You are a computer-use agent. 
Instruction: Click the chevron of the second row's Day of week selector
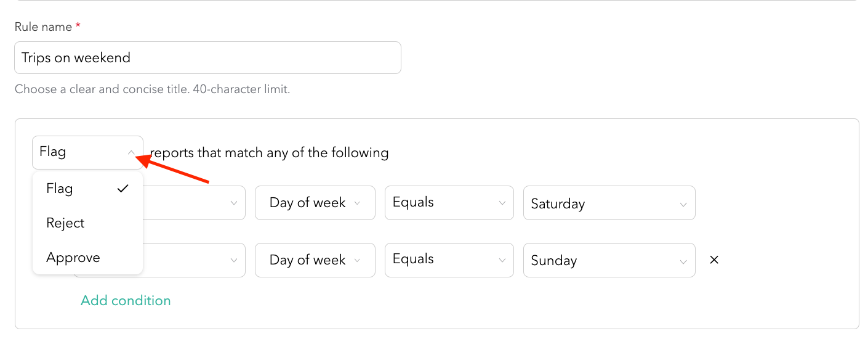pos(357,260)
